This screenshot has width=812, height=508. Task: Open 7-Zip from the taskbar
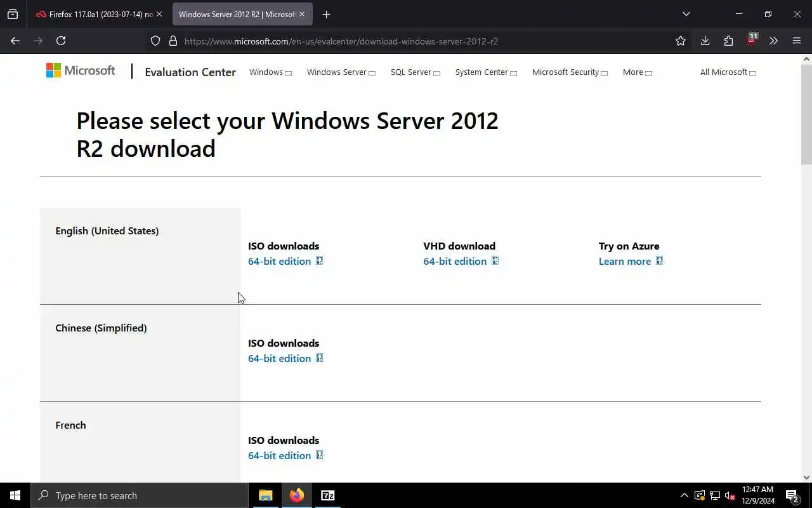coord(328,495)
